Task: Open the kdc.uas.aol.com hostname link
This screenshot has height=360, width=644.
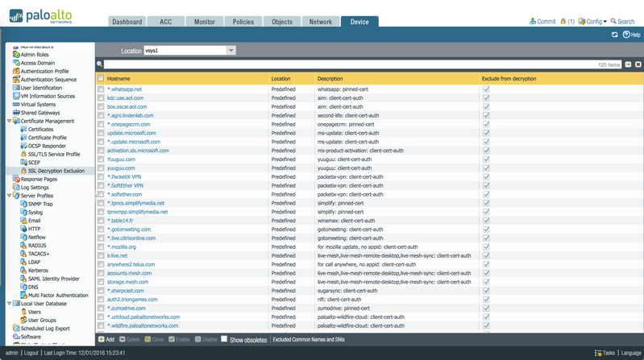Action: coord(127,97)
